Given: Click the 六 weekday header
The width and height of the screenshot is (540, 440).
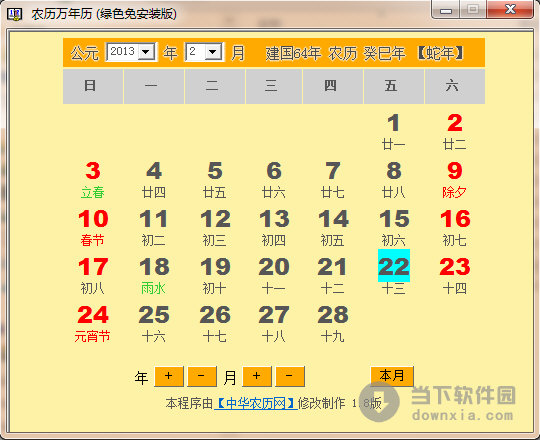Looking at the screenshot, I should (455, 86).
